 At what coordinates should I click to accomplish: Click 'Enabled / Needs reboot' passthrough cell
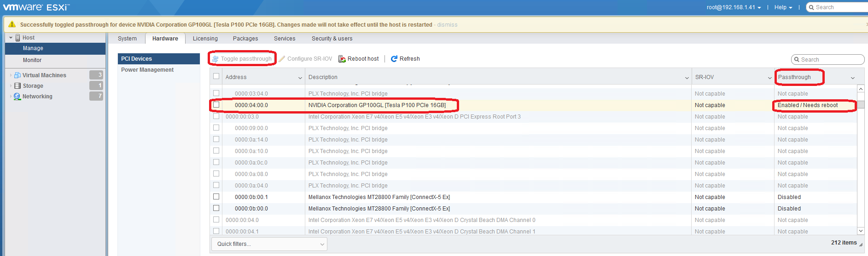click(x=808, y=105)
